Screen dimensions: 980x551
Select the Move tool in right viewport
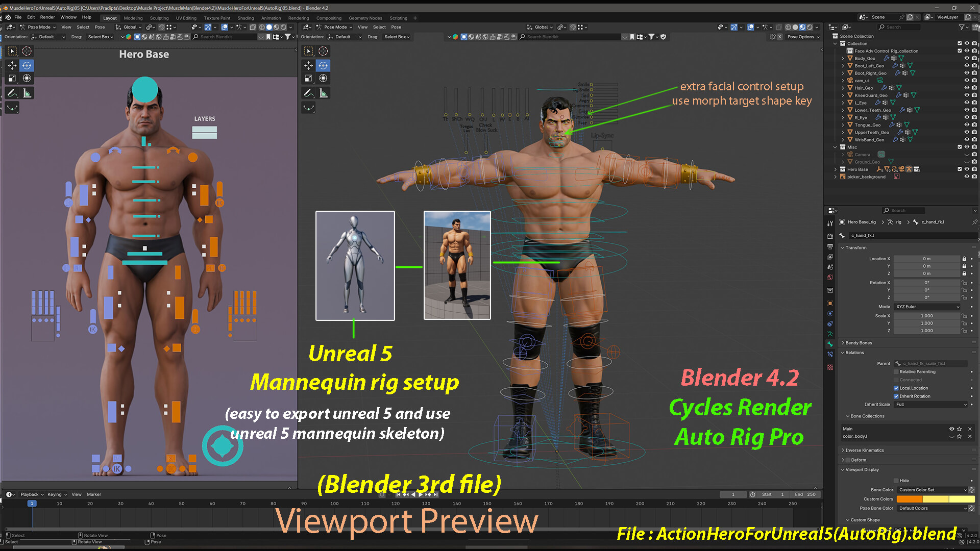click(x=308, y=65)
